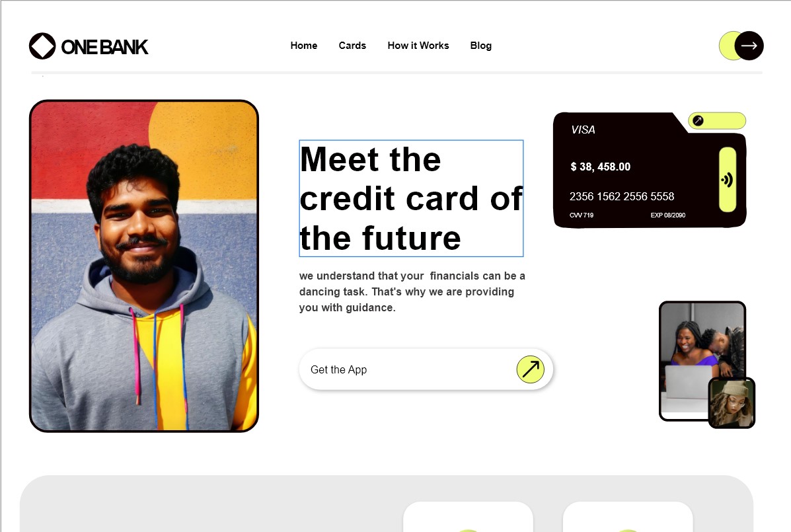Image resolution: width=791 pixels, height=532 pixels.
Task: Click the ONE BANK brand text
Action: 104,47
